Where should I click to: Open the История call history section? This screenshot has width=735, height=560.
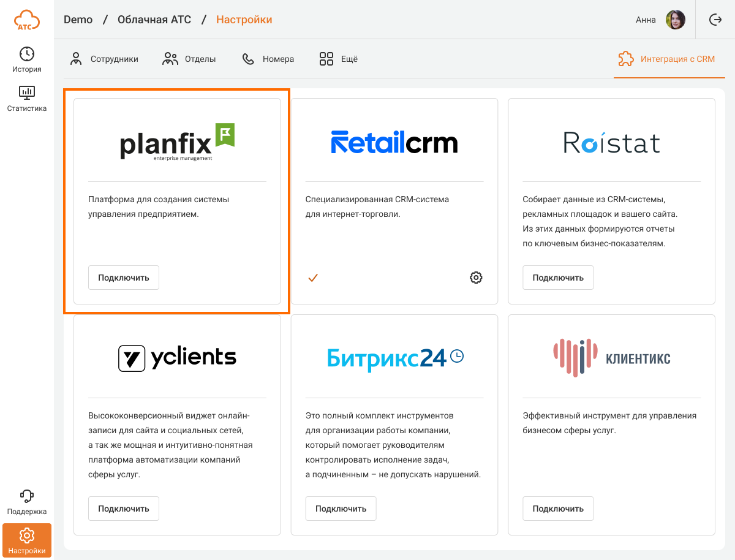26,59
